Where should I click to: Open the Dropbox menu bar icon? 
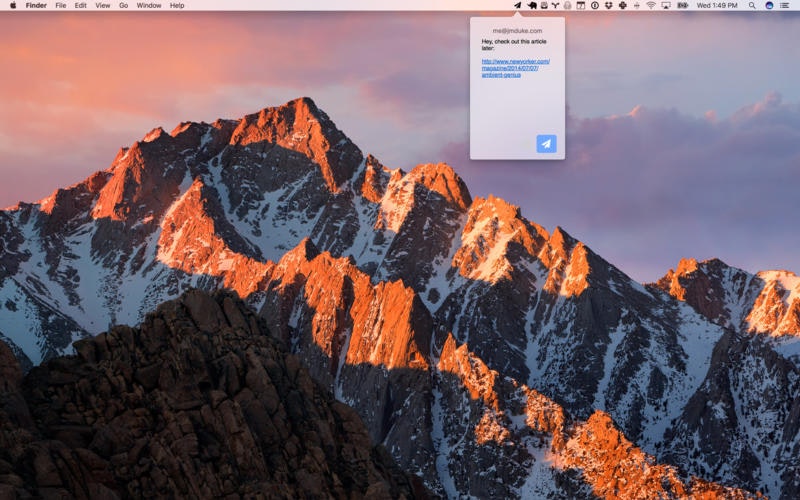click(x=609, y=5)
